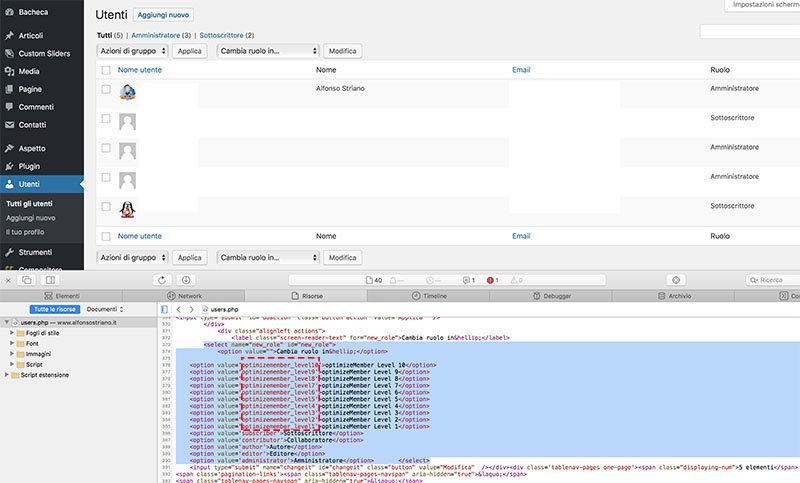
Task: Switch to the Network tab
Action: 184,296
